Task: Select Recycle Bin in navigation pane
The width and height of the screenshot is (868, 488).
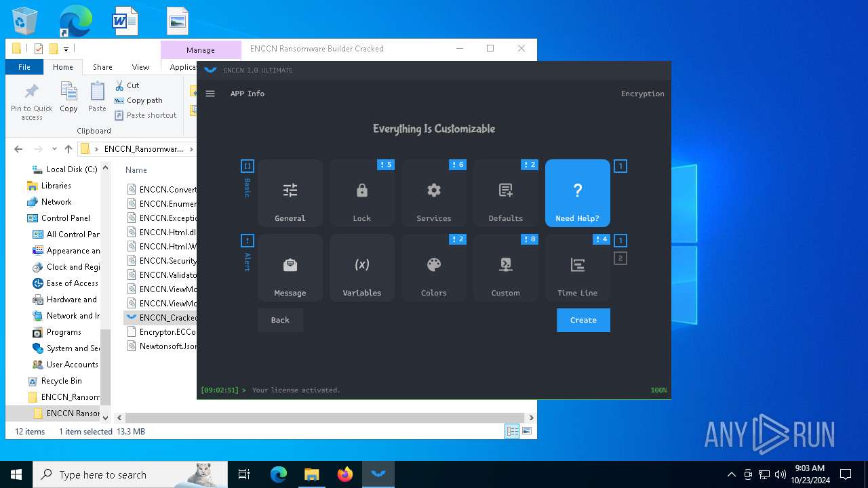Action: pyautogui.click(x=54, y=381)
